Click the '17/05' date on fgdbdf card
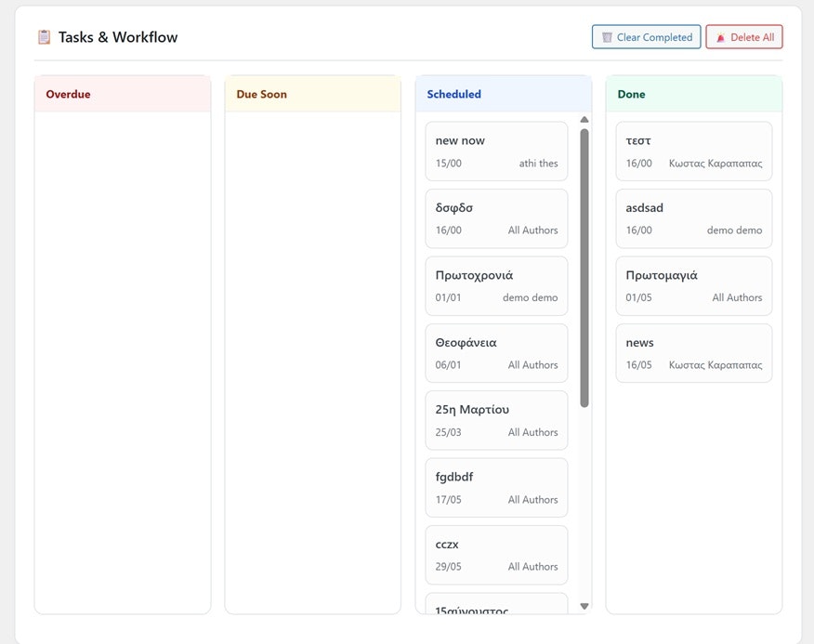The width and height of the screenshot is (814, 644). pos(448,500)
